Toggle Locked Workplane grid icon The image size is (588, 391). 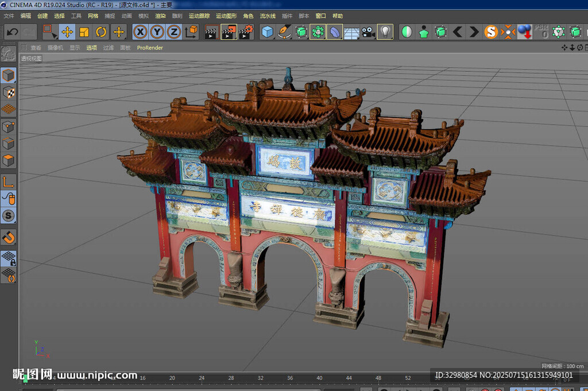8,259
